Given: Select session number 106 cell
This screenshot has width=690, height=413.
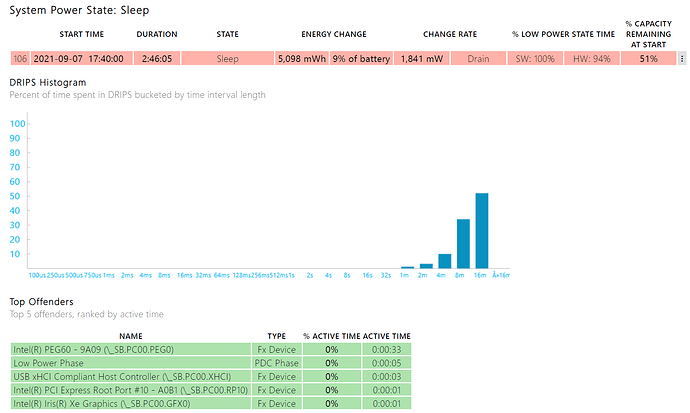Looking at the screenshot, I should 20,58.
